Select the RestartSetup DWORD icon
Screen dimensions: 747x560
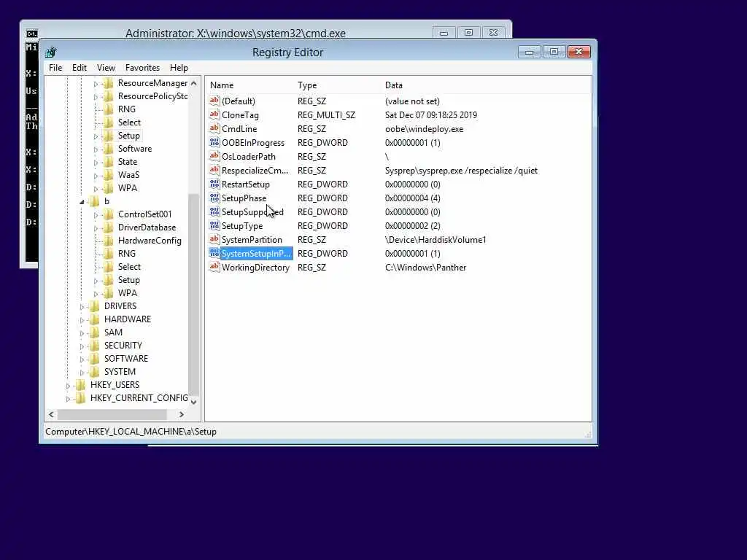pos(214,184)
